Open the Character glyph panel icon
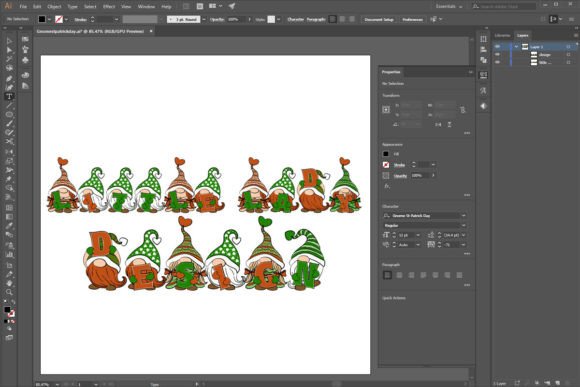 483,91
